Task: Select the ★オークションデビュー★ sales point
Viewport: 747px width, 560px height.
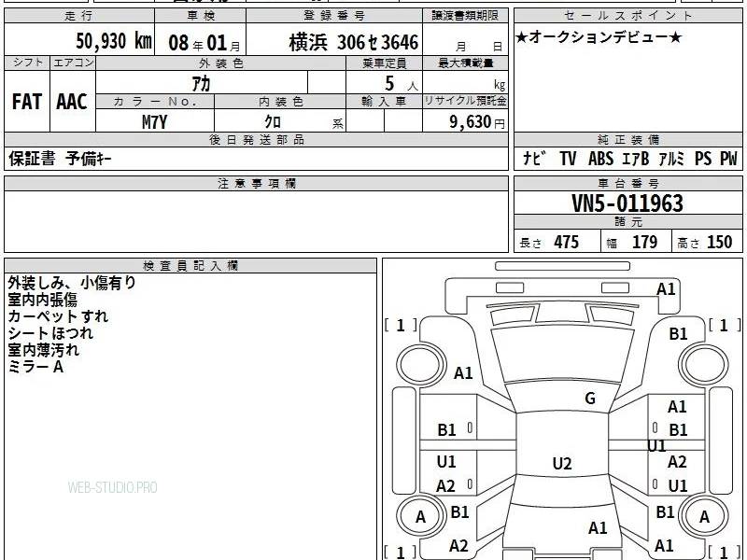Action: pyautogui.click(x=599, y=36)
